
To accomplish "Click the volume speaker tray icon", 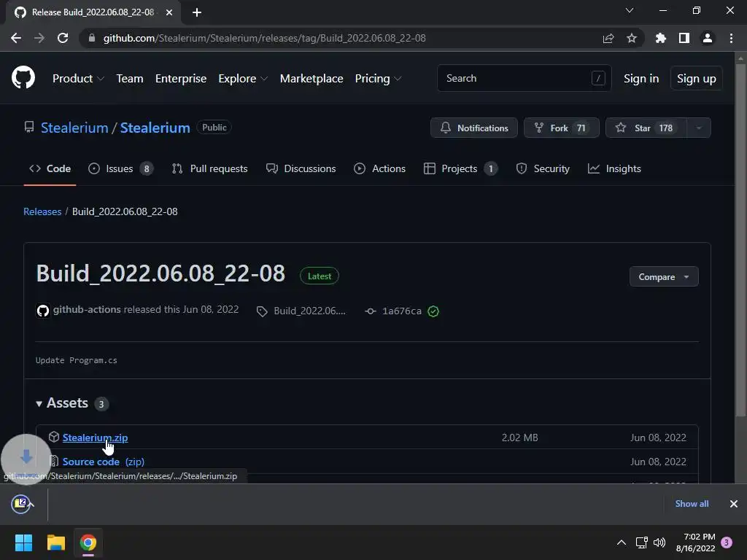I will tap(659, 542).
